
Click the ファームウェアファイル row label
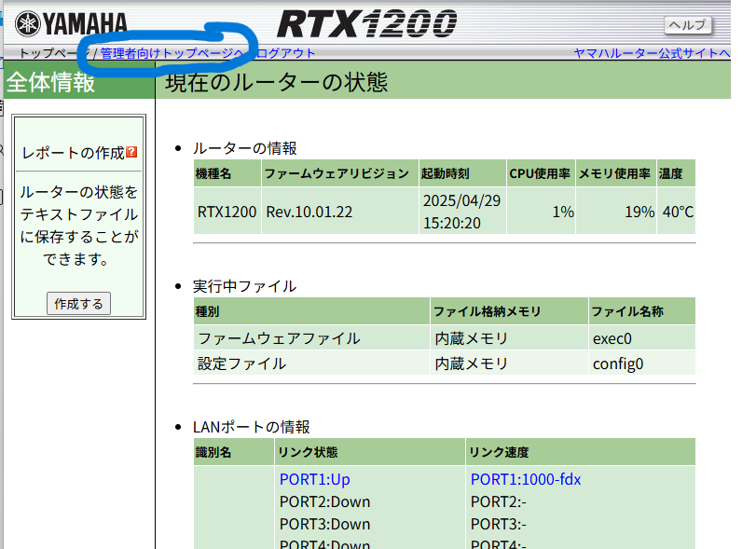[x=279, y=338]
